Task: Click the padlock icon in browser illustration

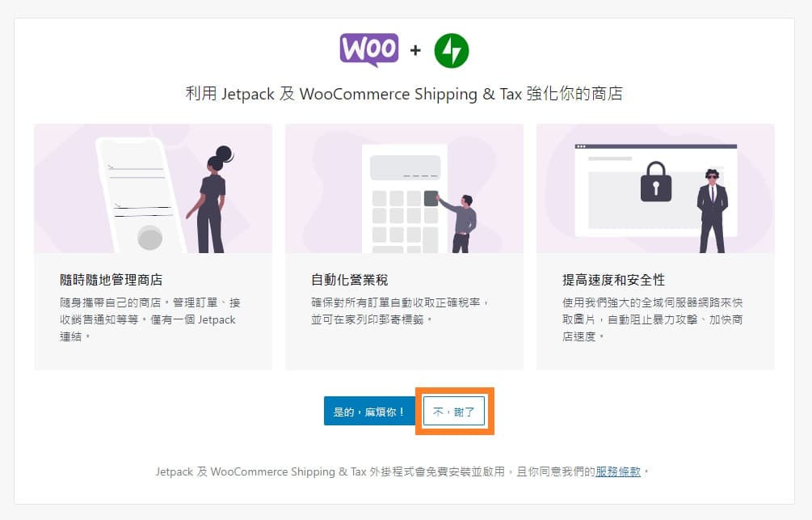Action: (x=655, y=181)
